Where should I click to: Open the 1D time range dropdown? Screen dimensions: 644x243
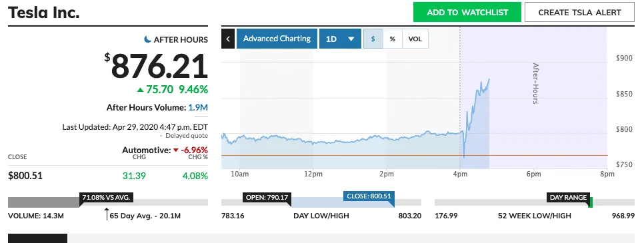(340, 39)
